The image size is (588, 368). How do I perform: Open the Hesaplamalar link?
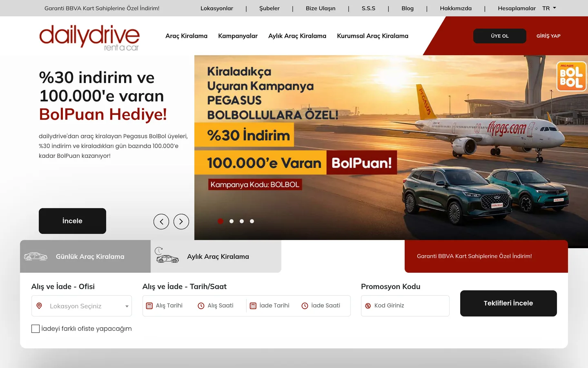pos(517,8)
